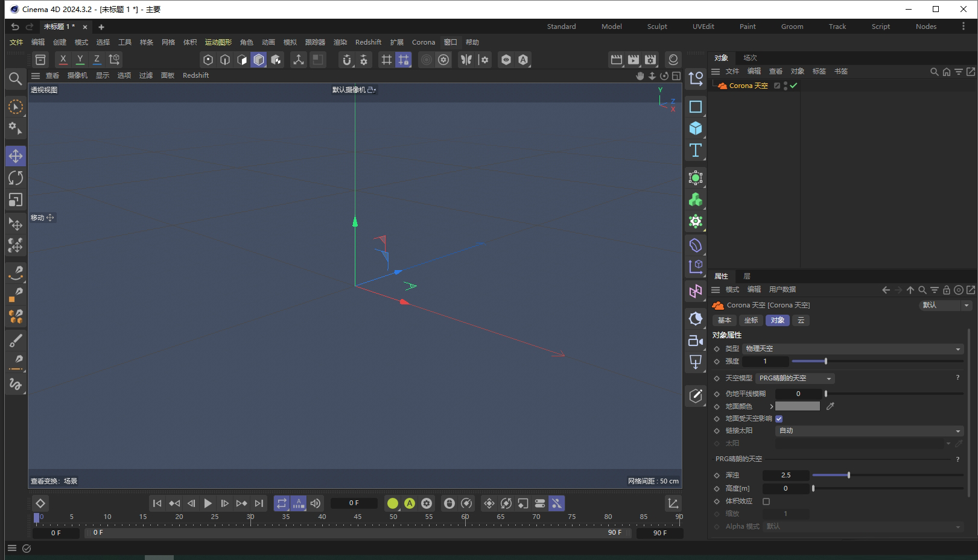Toggle Corona Sky enabled green checkmark
Image resolution: width=978 pixels, height=560 pixels.
click(793, 86)
